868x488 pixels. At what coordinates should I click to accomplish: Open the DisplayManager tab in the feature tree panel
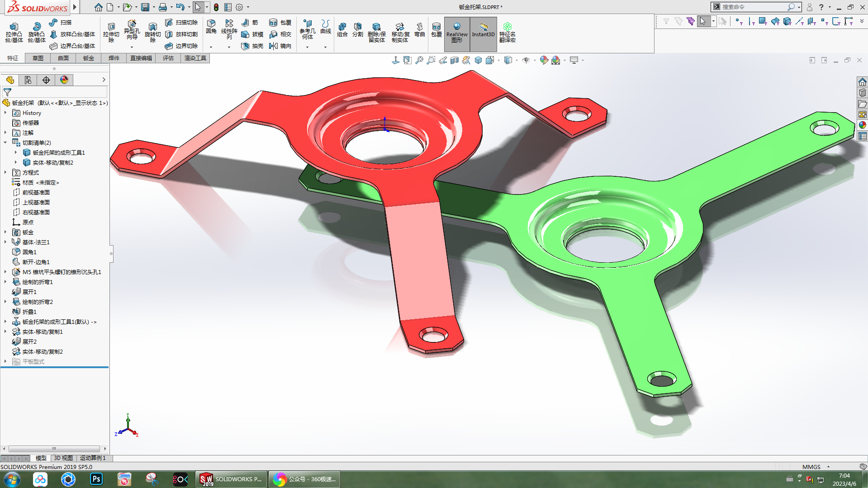(x=64, y=80)
